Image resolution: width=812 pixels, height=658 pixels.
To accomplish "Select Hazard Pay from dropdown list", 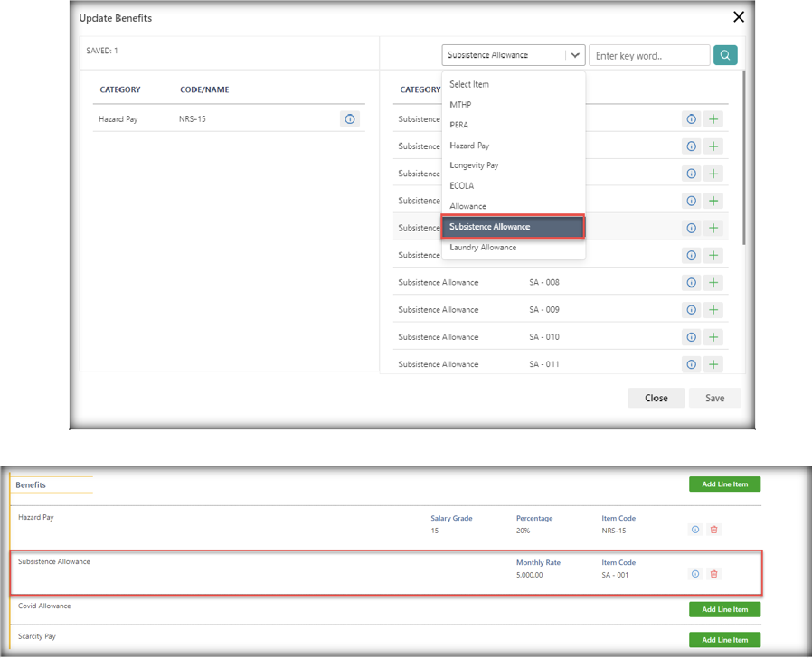I will (469, 146).
